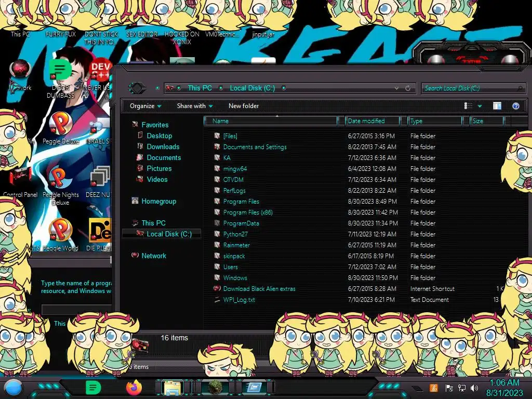Screen dimensions: 532x399
Task: Select Favorites in navigation pane
Action: click(155, 125)
